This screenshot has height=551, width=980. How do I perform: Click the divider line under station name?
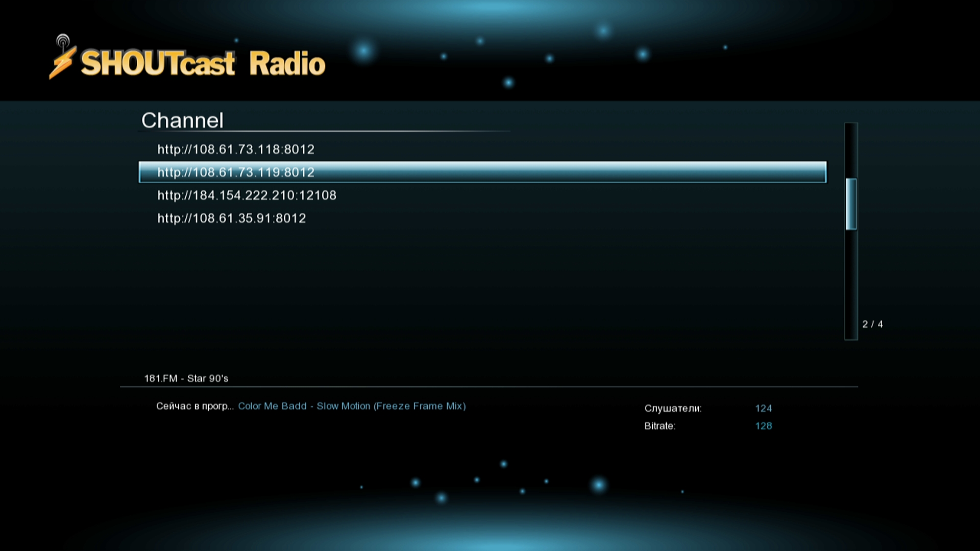click(488, 387)
